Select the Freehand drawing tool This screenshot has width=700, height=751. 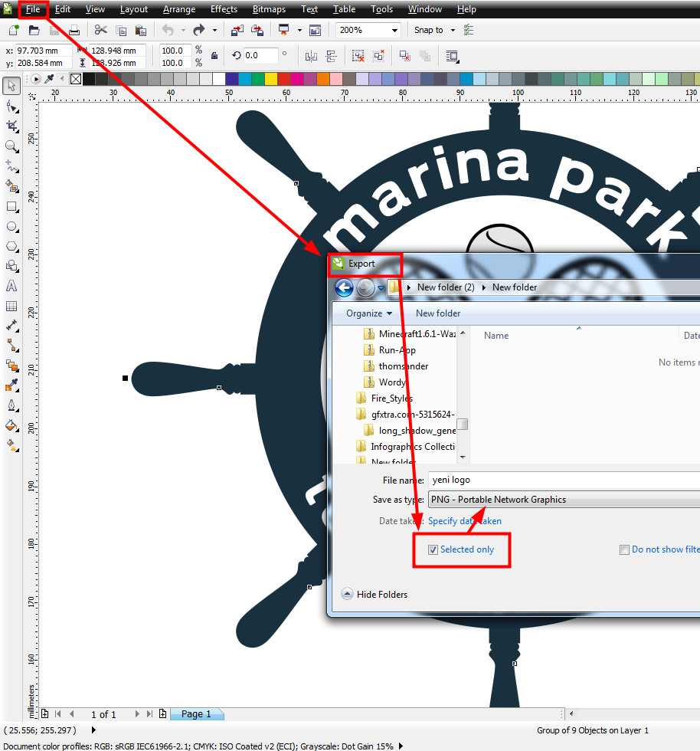(x=11, y=167)
